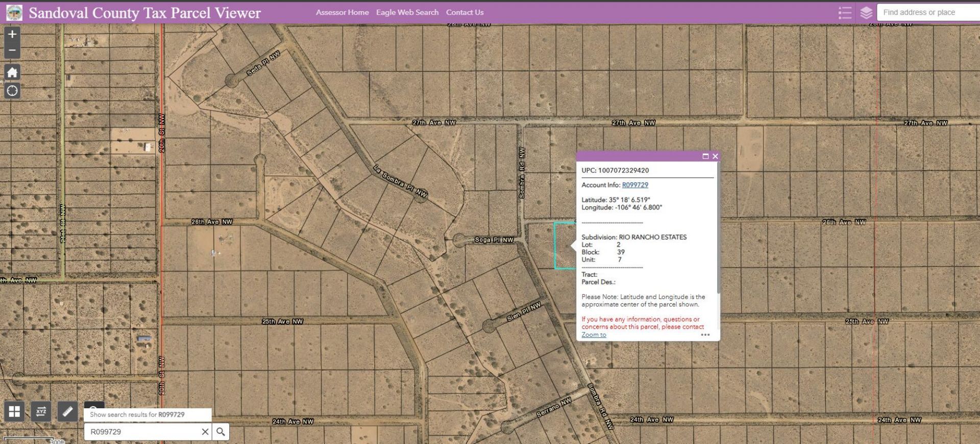Click the Serrano NW street label

554,407
